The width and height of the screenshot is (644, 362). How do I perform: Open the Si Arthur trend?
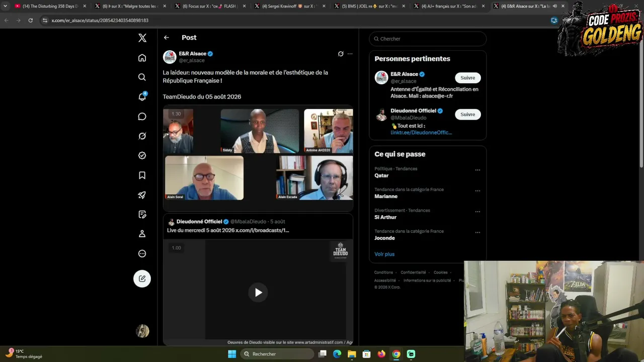(385, 217)
